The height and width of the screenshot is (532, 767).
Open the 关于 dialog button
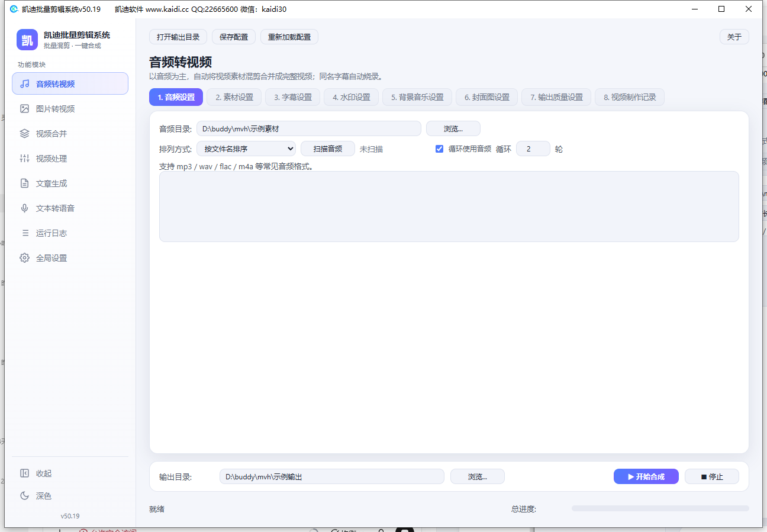(734, 37)
